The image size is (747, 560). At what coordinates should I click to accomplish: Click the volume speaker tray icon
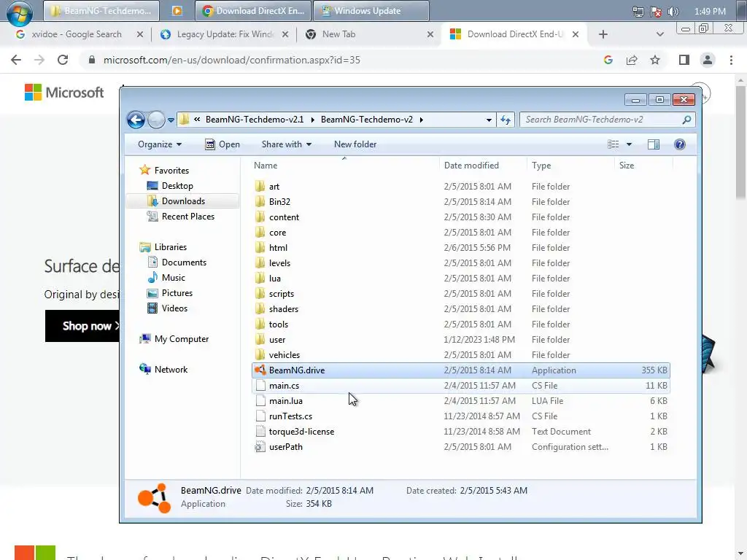point(673,12)
